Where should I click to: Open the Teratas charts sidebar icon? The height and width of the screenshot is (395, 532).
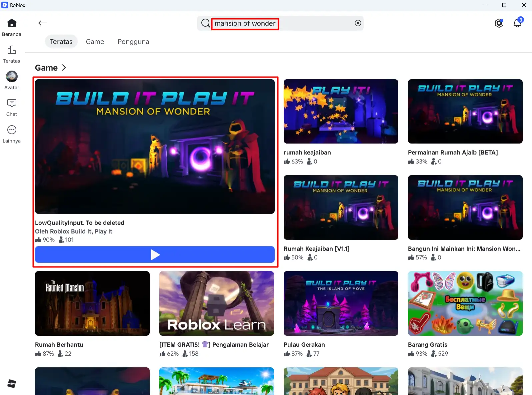pyautogui.click(x=12, y=50)
